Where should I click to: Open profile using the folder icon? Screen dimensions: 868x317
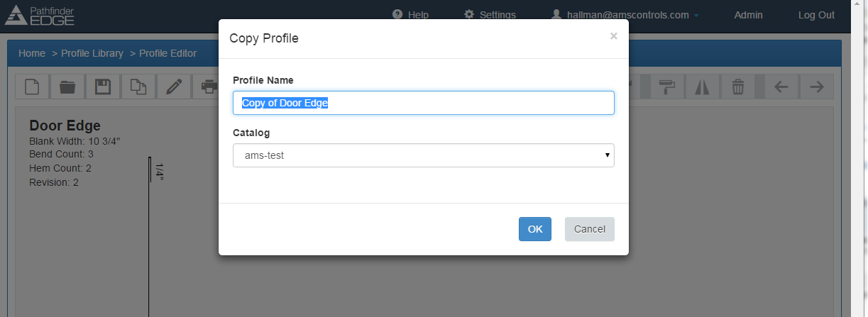click(67, 87)
